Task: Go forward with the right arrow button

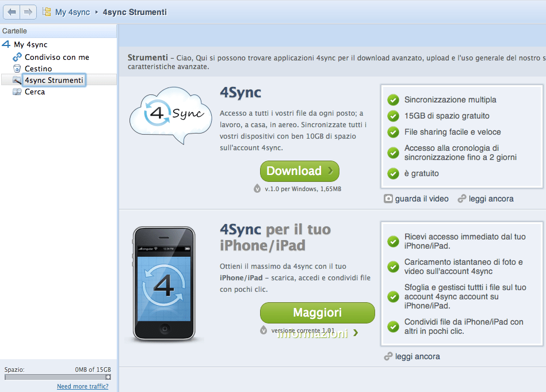Action: click(28, 12)
